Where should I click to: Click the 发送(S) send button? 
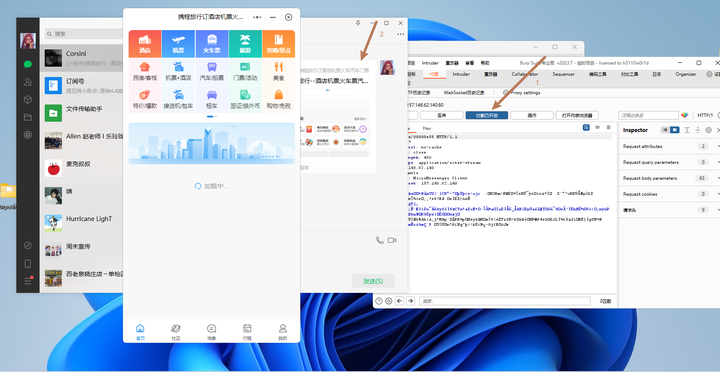373,281
